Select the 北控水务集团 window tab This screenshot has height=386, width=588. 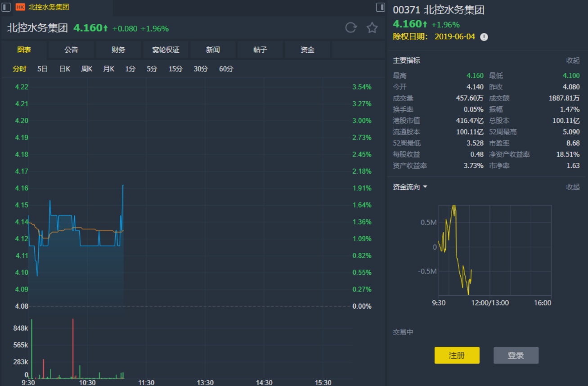coord(49,7)
